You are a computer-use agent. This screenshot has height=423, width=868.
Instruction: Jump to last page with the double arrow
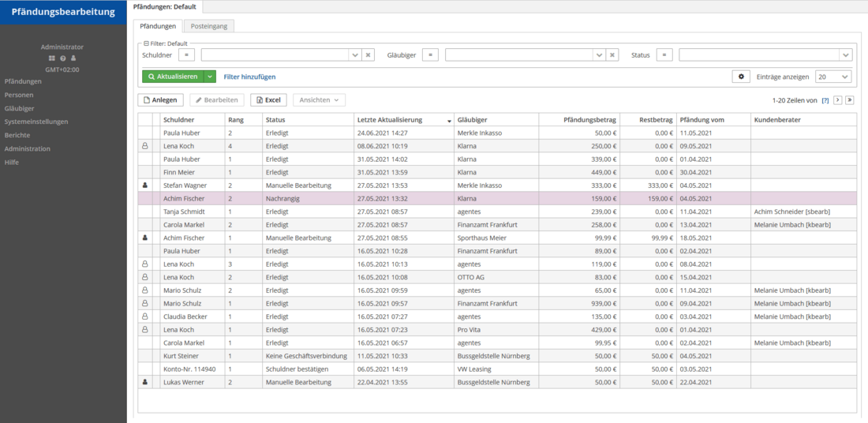[851, 100]
